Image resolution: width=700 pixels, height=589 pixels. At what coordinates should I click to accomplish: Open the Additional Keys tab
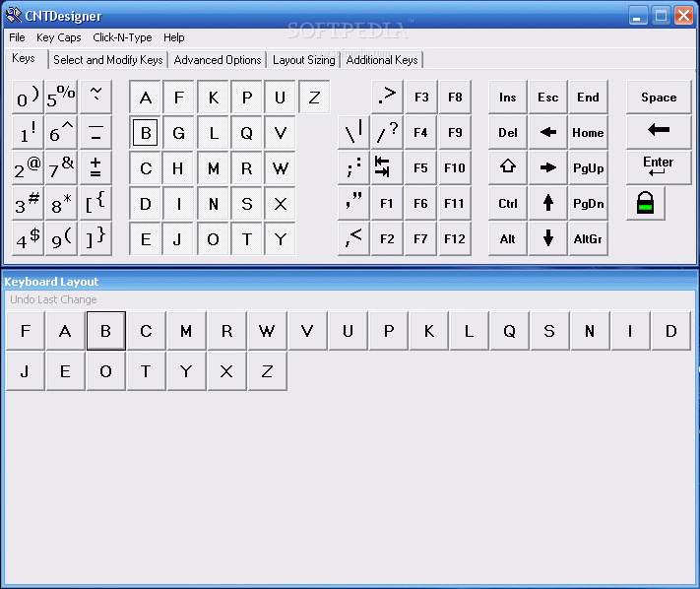tap(382, 60)
